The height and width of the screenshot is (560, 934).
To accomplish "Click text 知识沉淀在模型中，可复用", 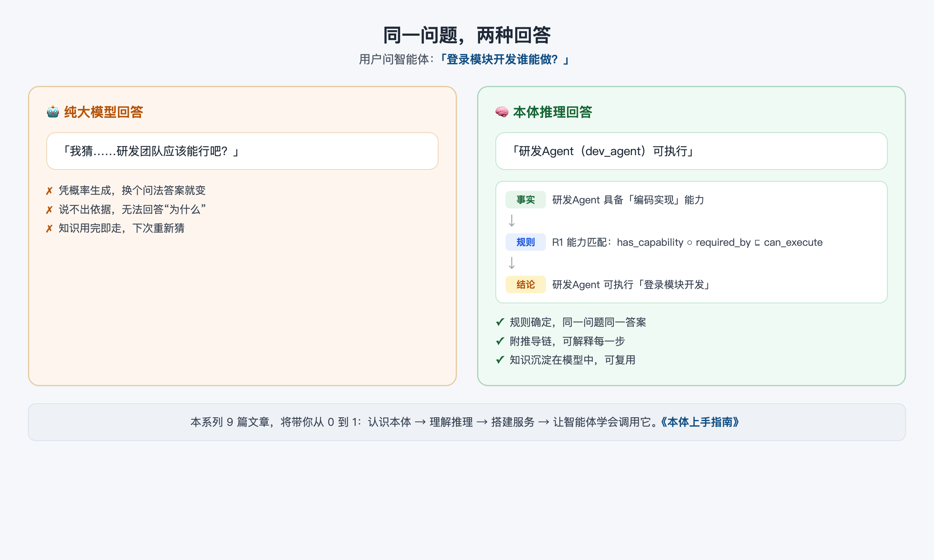I will (x=572, y=360).
